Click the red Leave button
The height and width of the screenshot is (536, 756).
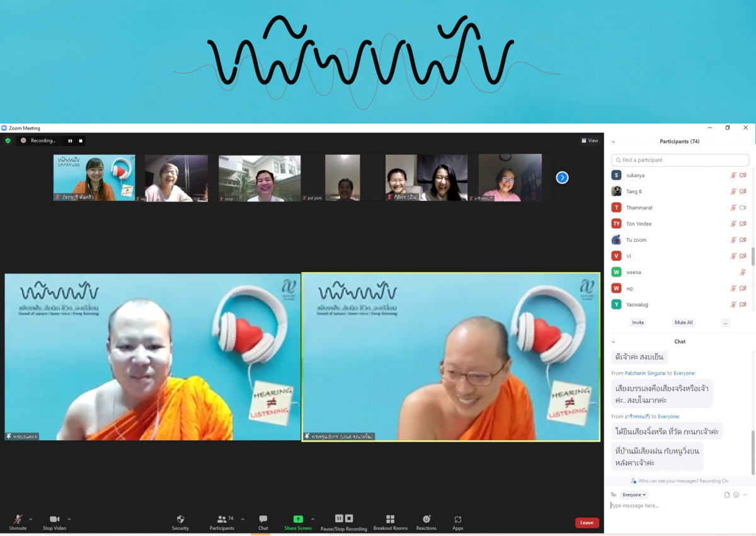pos(587,523)
